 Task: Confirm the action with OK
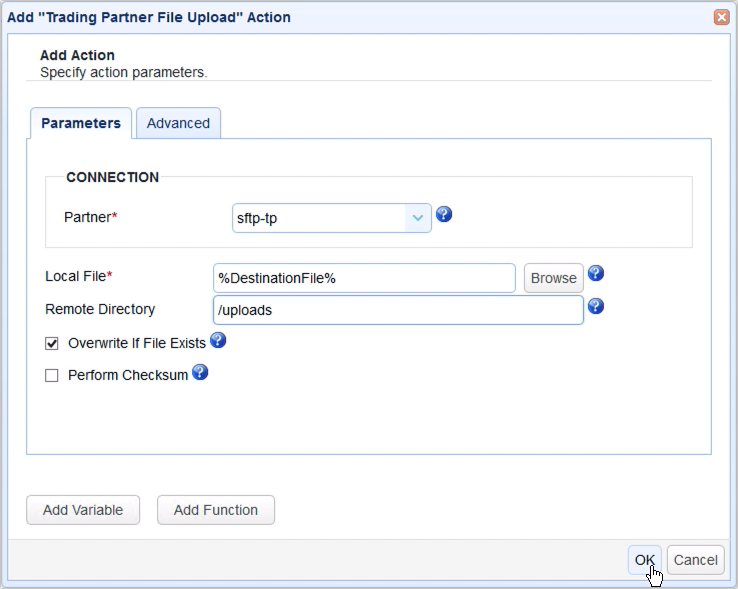(x=645, y=560)
